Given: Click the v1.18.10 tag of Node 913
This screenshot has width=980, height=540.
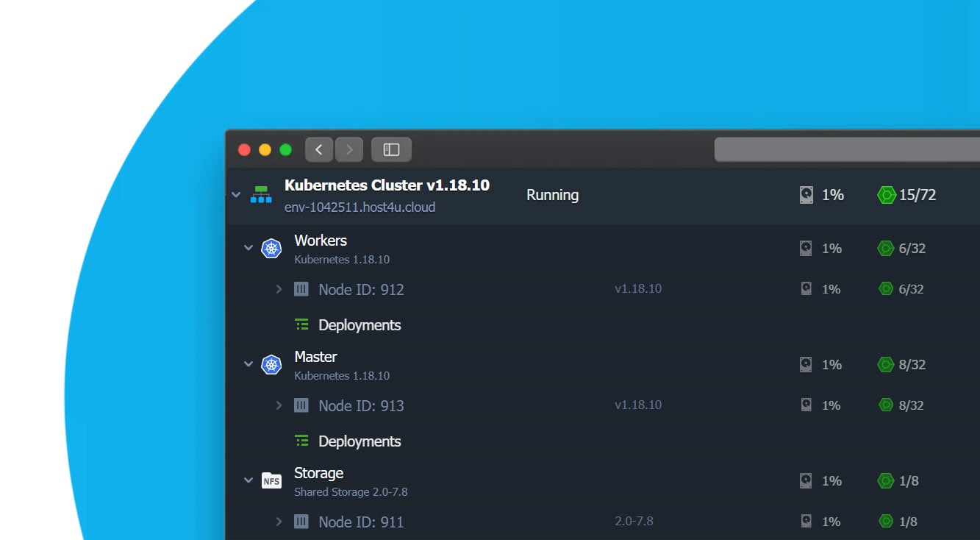Looking at the screenshot, I should coord(638,405).
